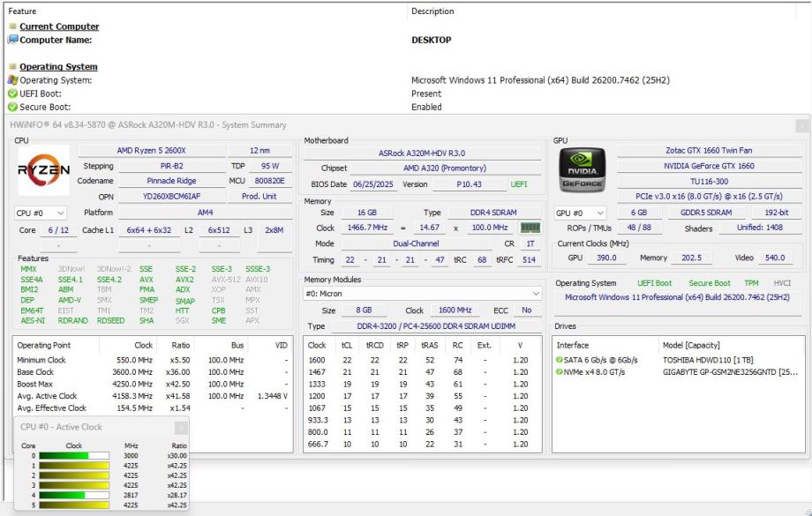Viewport: 812px width, 516px height.
Task: Click the AMD Ryzen logo image
Action: coord(43,170)
